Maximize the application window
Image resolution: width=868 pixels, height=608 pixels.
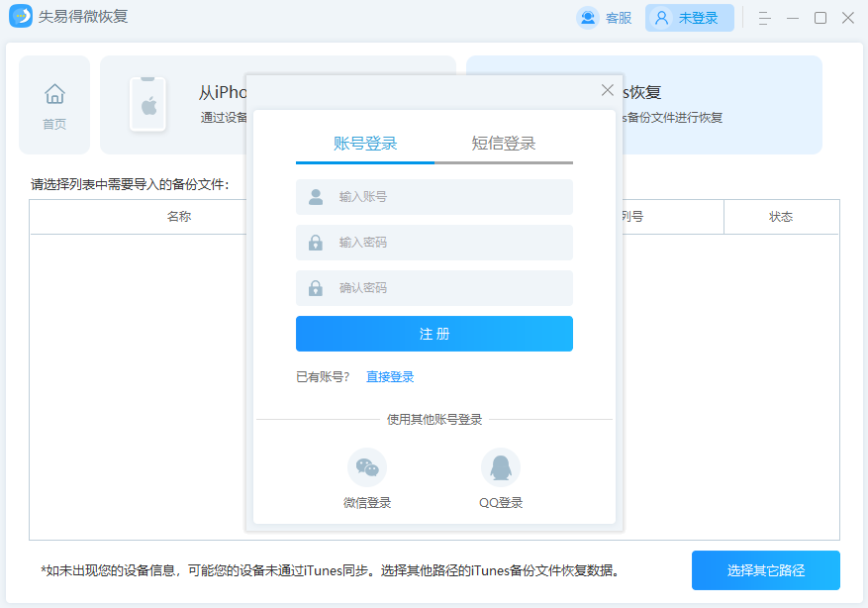[820, 18]
